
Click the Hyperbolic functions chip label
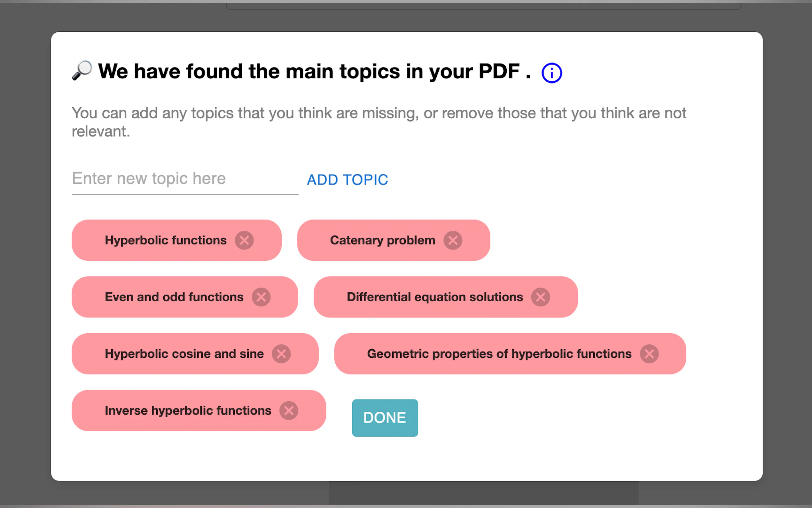pyautogui.click(x=166, y=240)
